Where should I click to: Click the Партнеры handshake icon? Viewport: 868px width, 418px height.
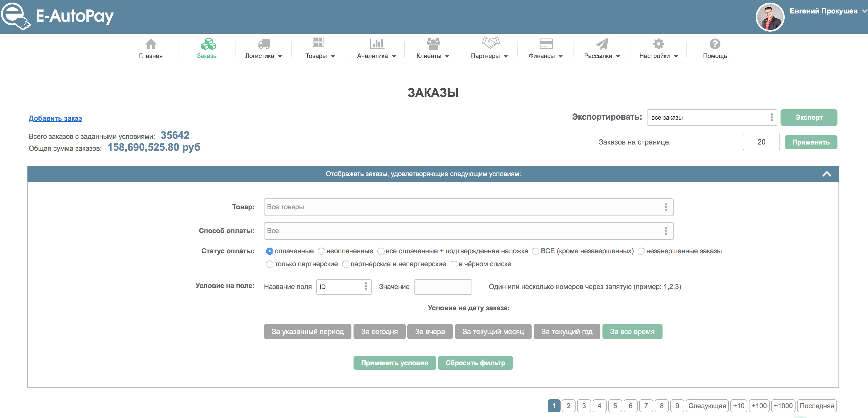tap(491, 42)
